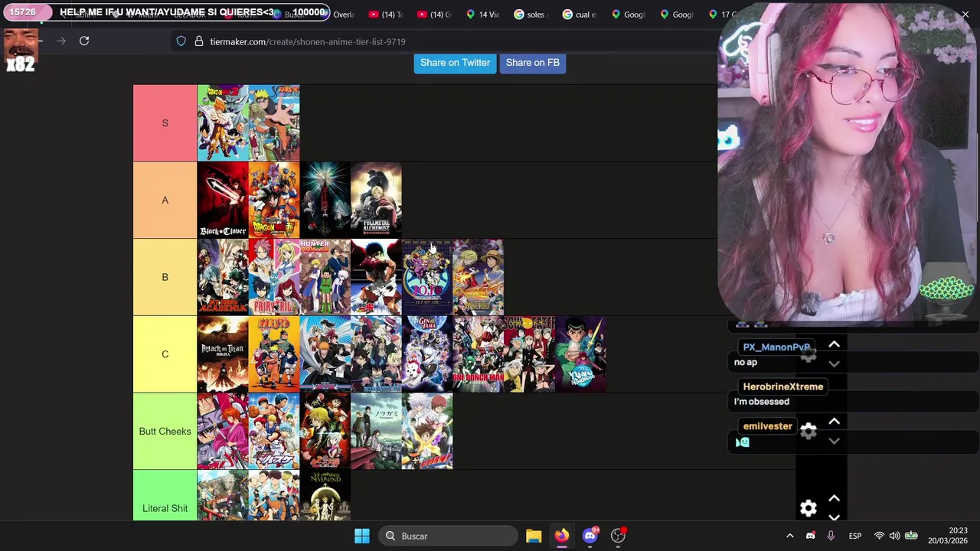Click the C tier label

click(x=165, y=354)
